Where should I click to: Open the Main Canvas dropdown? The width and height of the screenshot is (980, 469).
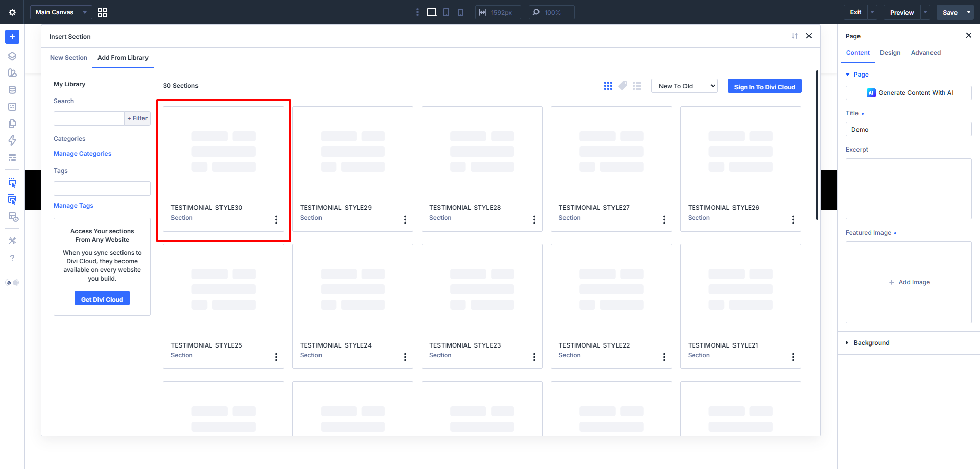tap(61, 12)
